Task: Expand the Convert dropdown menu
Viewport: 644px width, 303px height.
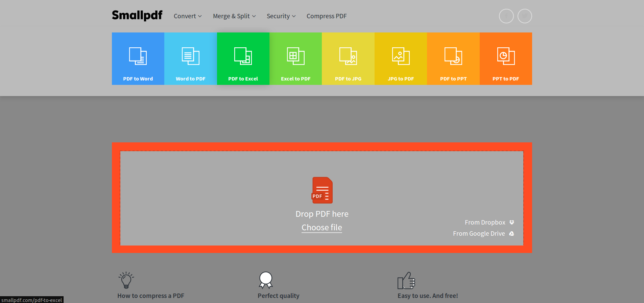Action: 188,16
